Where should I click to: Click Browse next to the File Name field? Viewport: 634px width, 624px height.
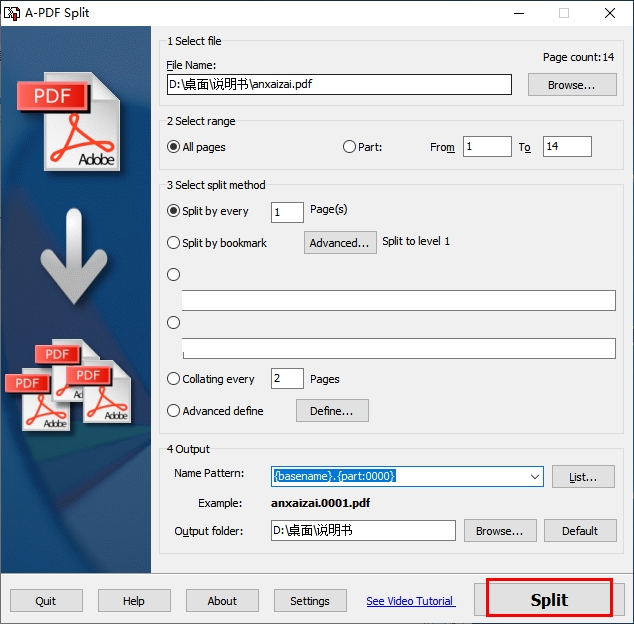click(572, 85)
